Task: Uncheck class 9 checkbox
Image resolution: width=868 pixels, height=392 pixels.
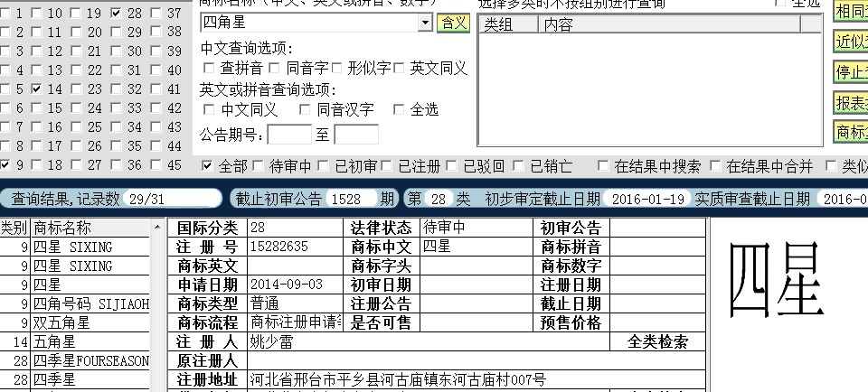Action: 5,164
